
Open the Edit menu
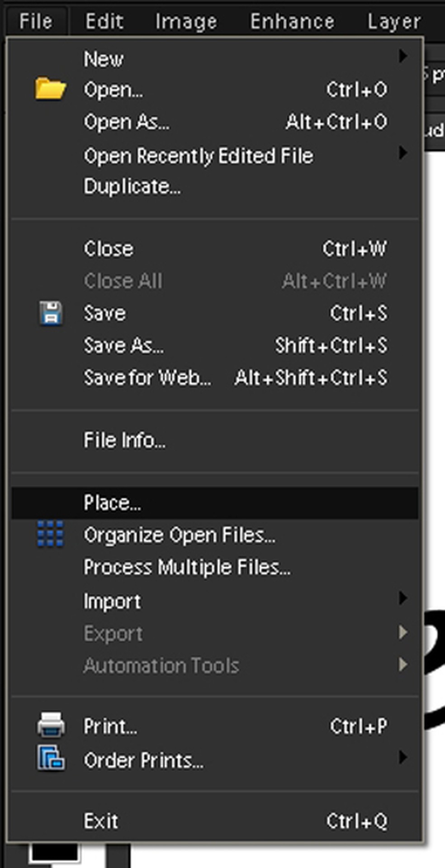point(104,21)
